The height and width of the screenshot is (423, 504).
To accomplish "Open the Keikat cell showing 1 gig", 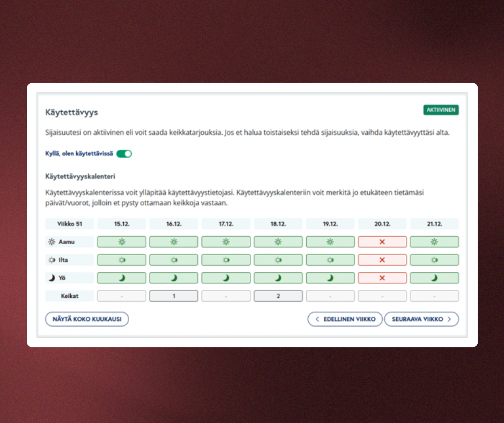I will pos(174,296).
